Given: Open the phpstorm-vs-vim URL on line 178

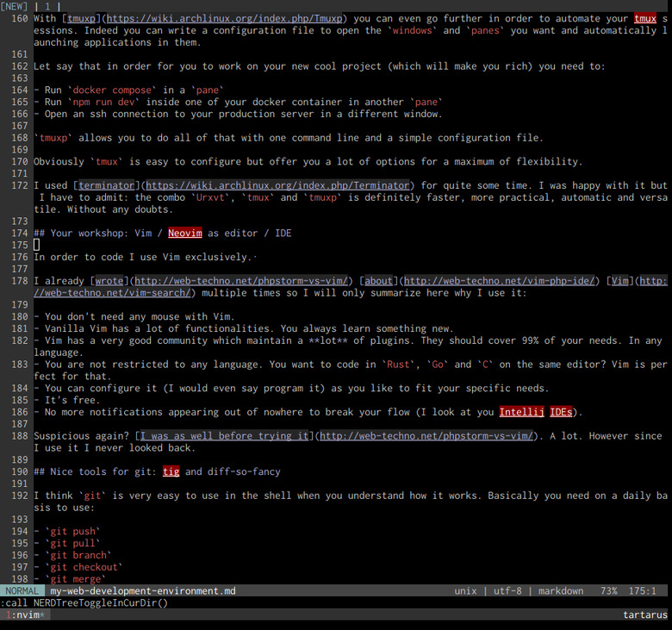Looking at the screenshot, I should 241,281.
